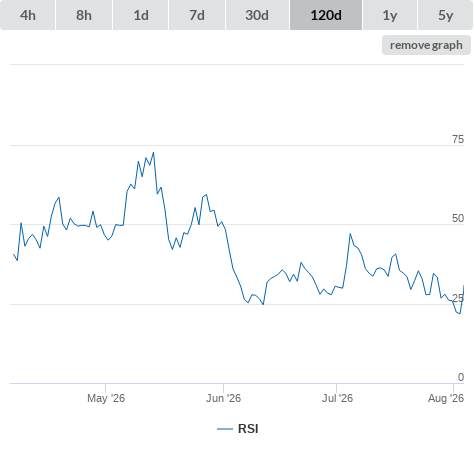Screen dimensions: 474x455
Task: Show the 5y time range
Action: coord(445,15)
